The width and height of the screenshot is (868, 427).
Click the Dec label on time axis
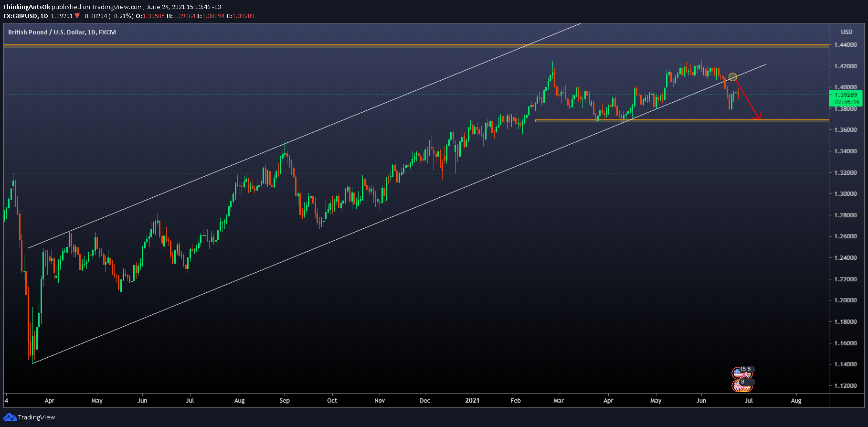(x=425, y=401)
